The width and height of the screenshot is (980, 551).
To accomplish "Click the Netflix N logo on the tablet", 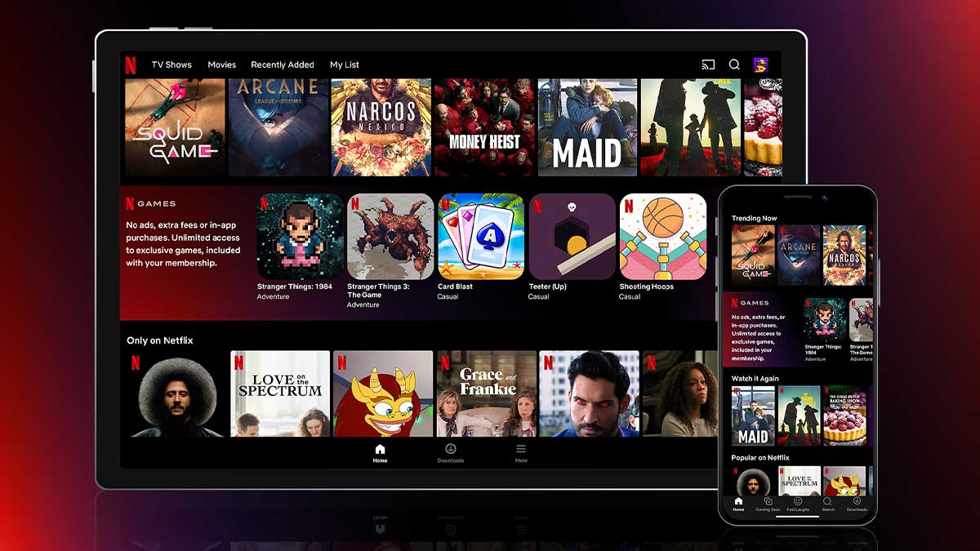I will coord(131,64).
